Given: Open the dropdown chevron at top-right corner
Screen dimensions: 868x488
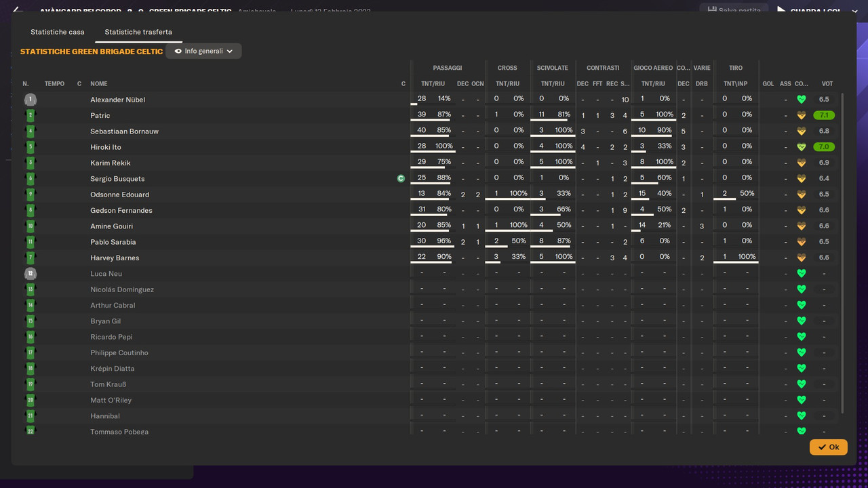Looking at the screenshot, I should tap(854, 11).
